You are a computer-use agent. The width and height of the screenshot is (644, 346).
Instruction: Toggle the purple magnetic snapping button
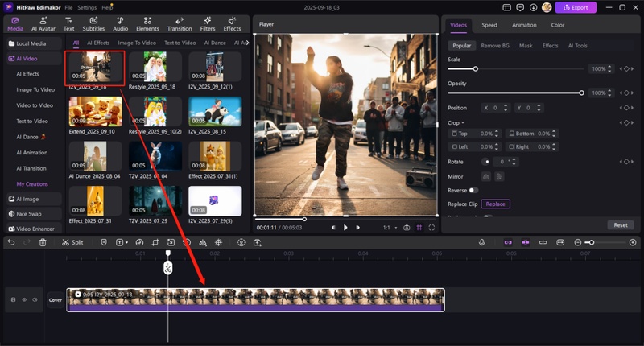(x=526, y=242)
